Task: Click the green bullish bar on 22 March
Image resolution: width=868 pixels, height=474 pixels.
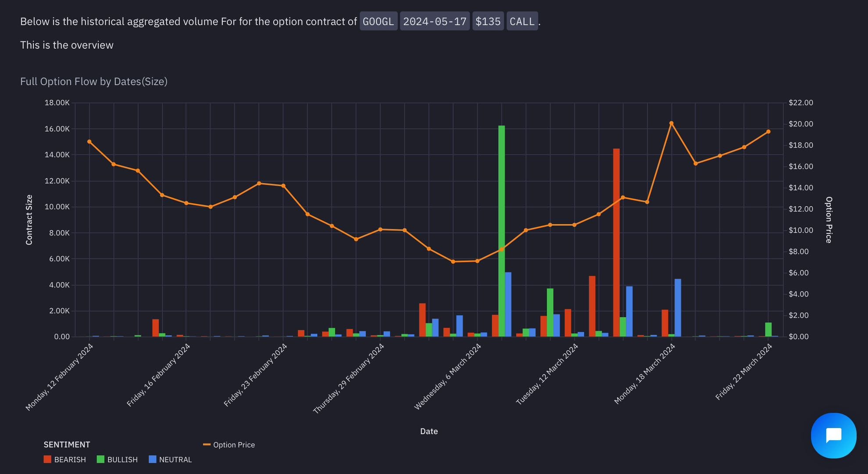Action: (x=768, y=330)
